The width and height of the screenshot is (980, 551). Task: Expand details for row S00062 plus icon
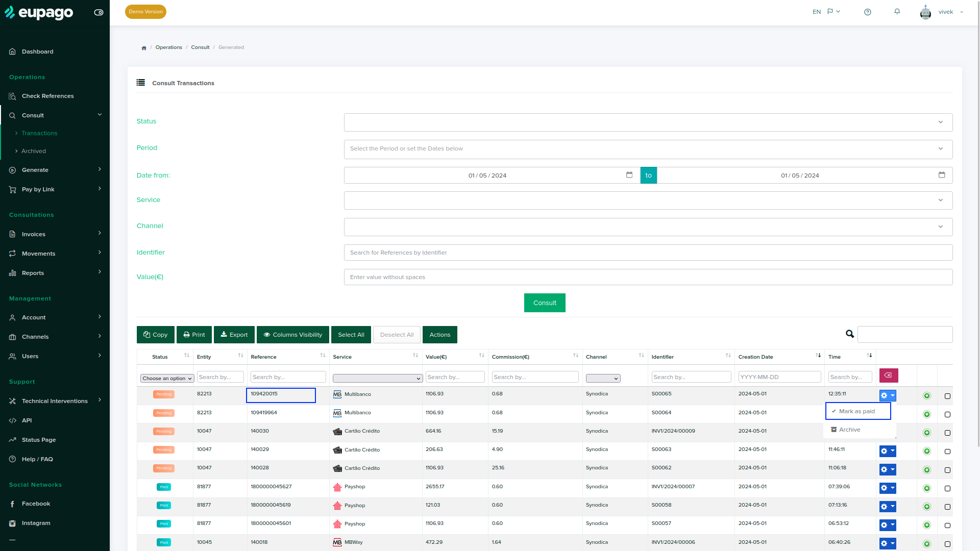point(927,470)
